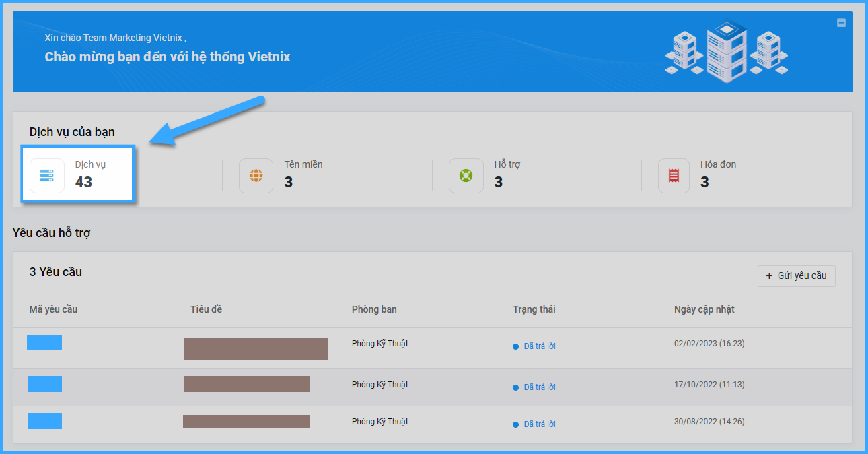Open the Hóa đơn invoice icon
Viewport: 868px width, 454px height.
pyautogui.click(x=674, y=176)
